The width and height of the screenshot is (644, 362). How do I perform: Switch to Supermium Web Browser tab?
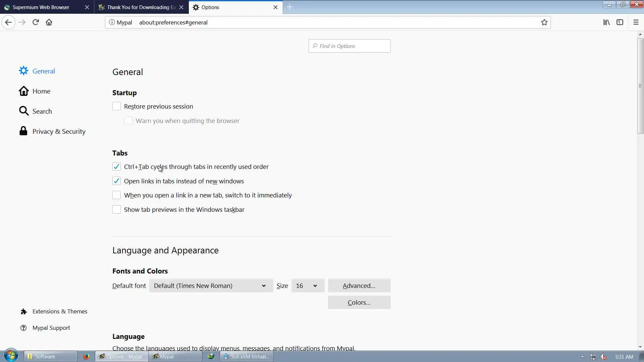(41, 7)
